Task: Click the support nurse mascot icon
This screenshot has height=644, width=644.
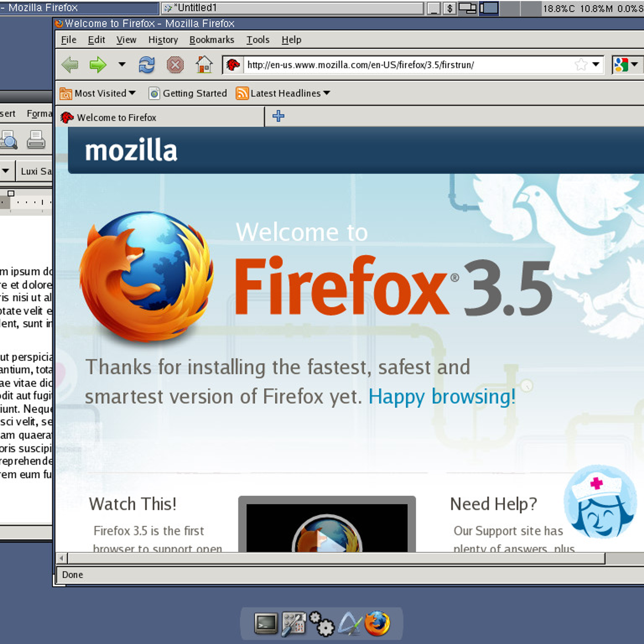Action: pyautogui.click(x=600, y=502)
